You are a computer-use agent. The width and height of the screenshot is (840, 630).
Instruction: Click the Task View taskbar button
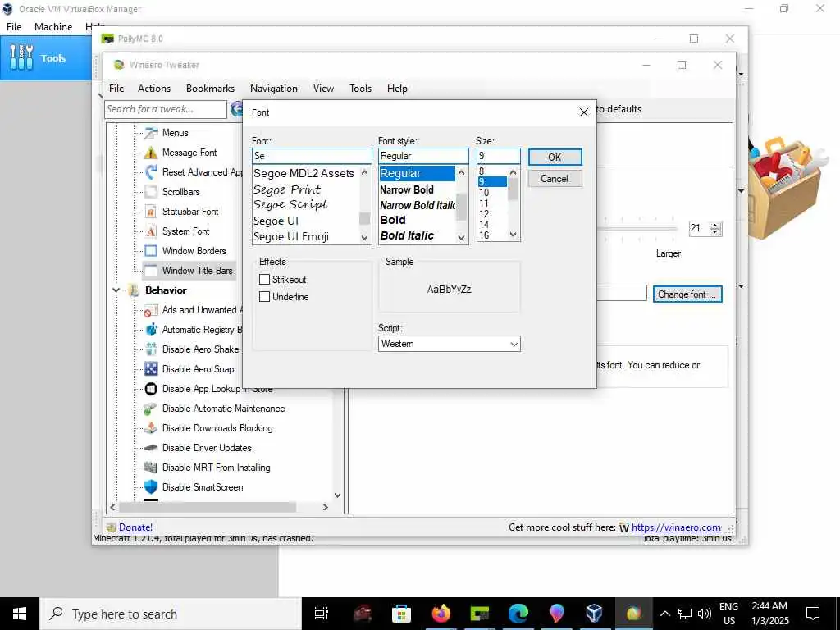pyautogui.click(x=322, y=614)
